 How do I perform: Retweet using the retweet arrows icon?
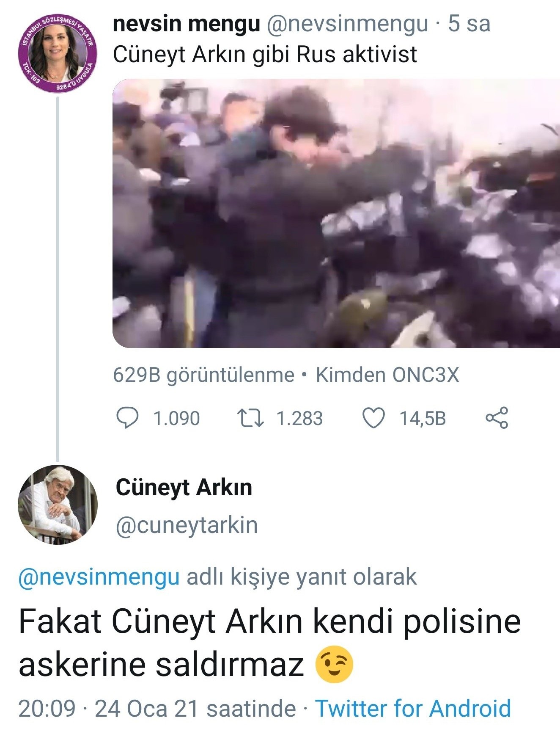pos(250,418)
